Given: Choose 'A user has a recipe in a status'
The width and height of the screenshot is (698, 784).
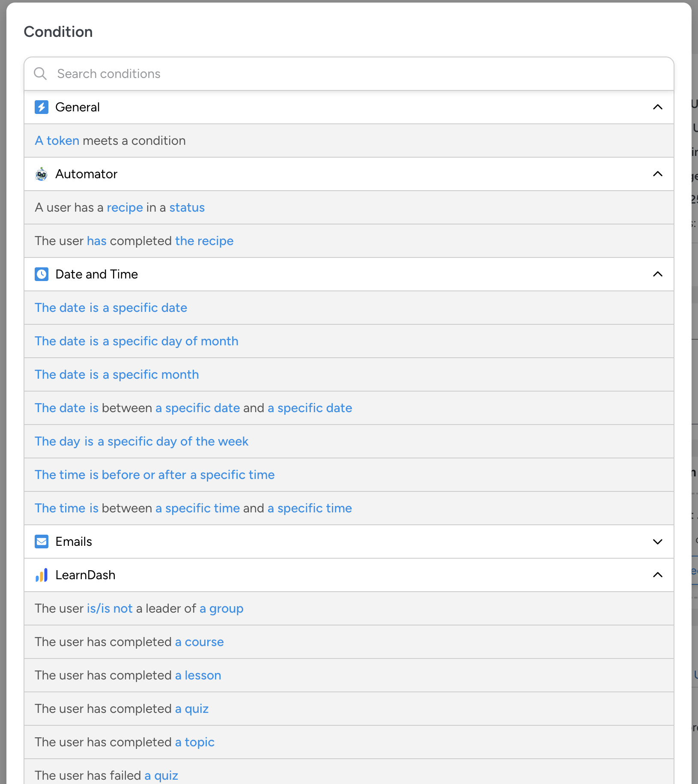Looking at the screenshot, I should pyautogui.click(x=120, y=207).
